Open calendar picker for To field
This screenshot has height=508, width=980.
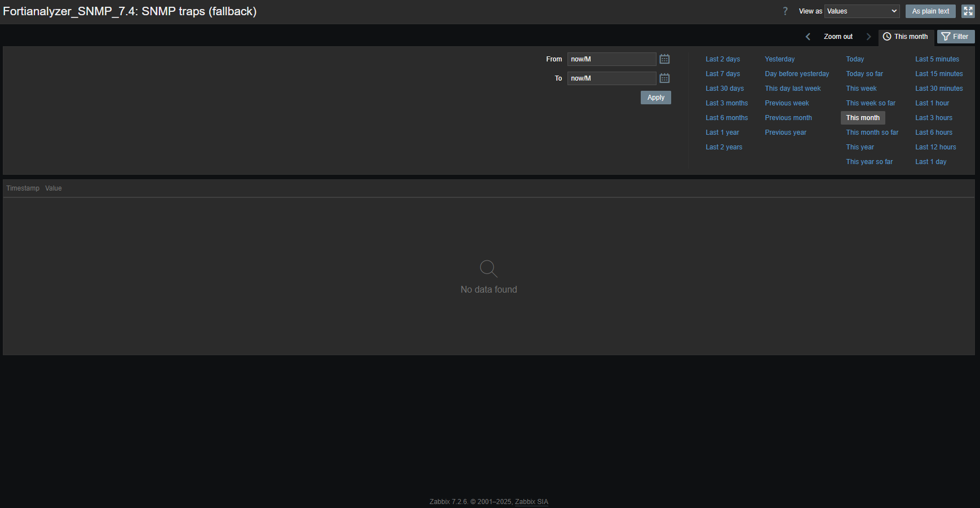tap(664, 78)
